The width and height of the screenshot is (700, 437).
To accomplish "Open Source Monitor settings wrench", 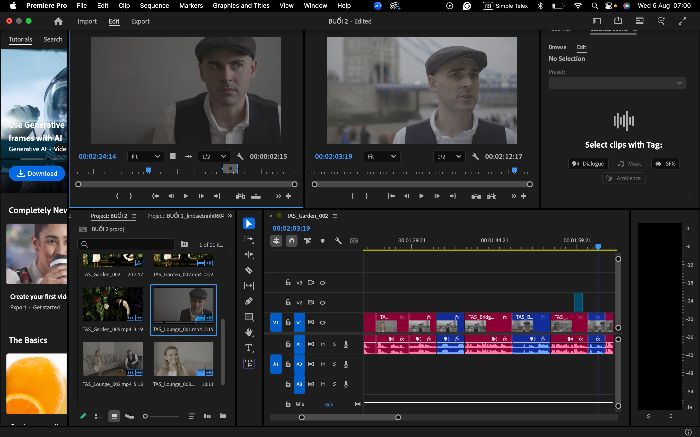I will coord(240,157).
